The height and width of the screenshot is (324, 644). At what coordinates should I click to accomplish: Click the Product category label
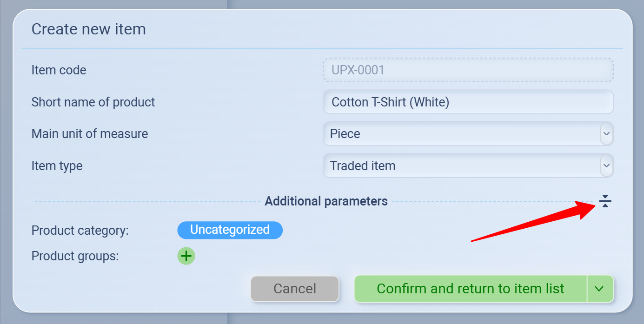[x=80, y=231]
